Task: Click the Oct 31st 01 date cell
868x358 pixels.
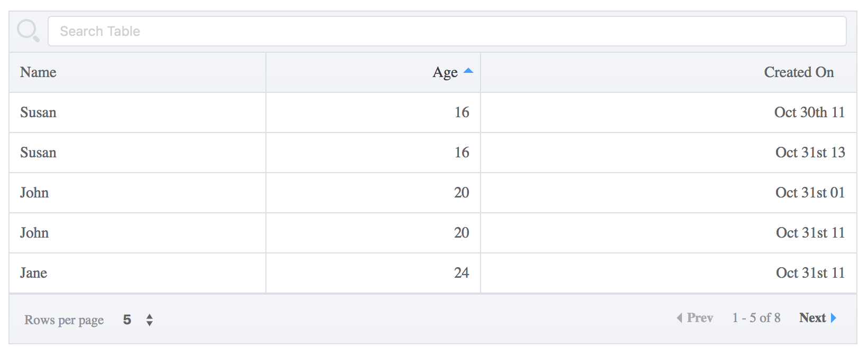Action: 810,193
